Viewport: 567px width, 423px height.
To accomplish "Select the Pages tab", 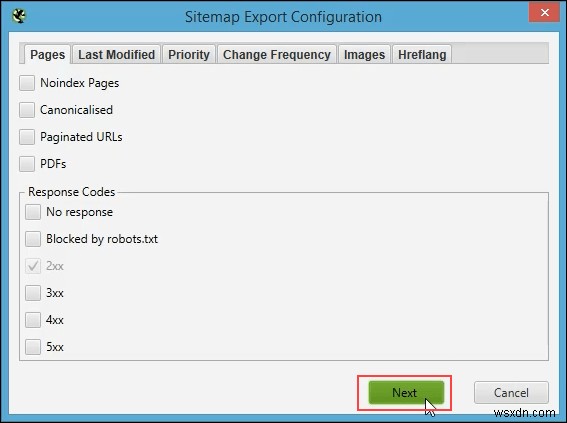I will [x=47, y=55].
